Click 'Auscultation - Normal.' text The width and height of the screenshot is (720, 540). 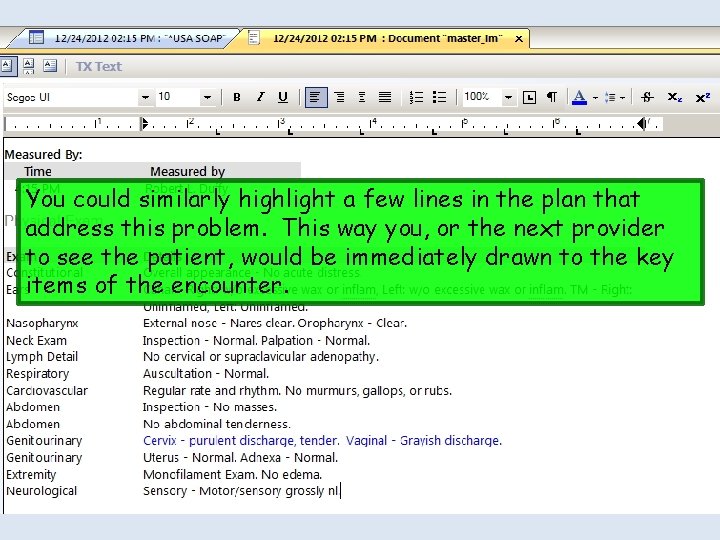pyautogui.click(x=206, y=374)
